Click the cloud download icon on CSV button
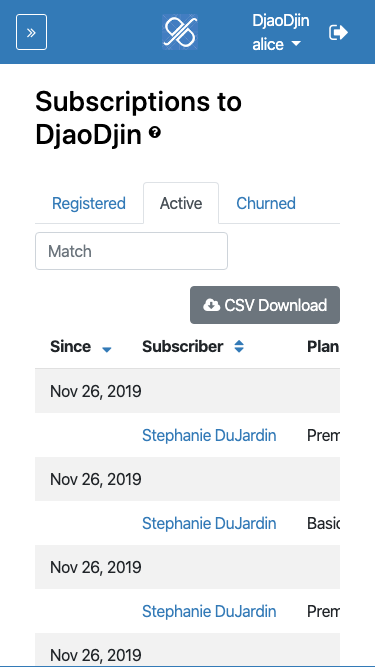Screen dimensions: 375x667 coord(212,305)
